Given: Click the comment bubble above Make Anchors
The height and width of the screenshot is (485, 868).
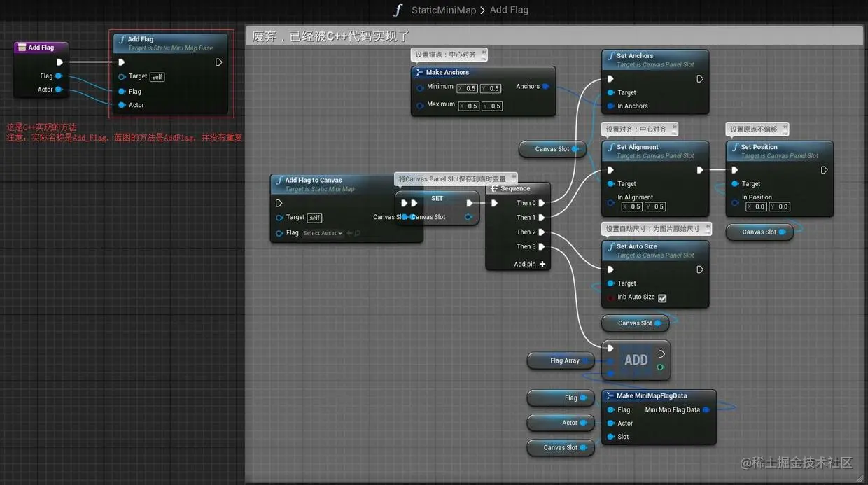Looking at the screenshot, I should point(449,55).
